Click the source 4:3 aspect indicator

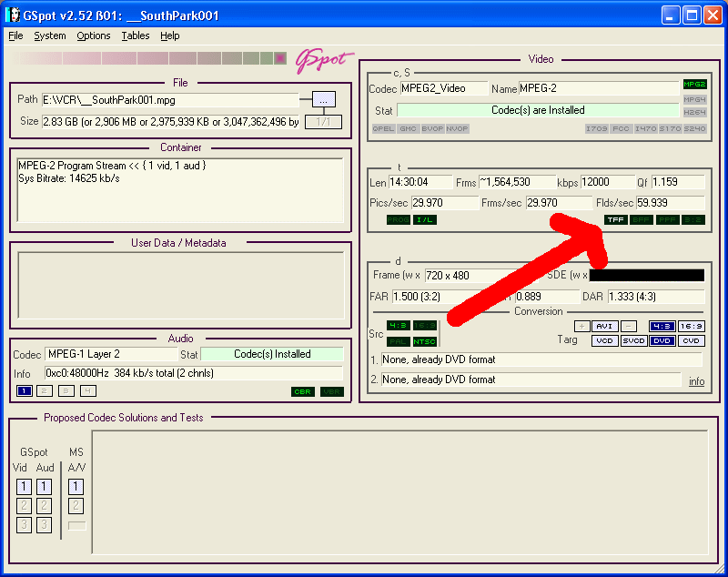399,326
